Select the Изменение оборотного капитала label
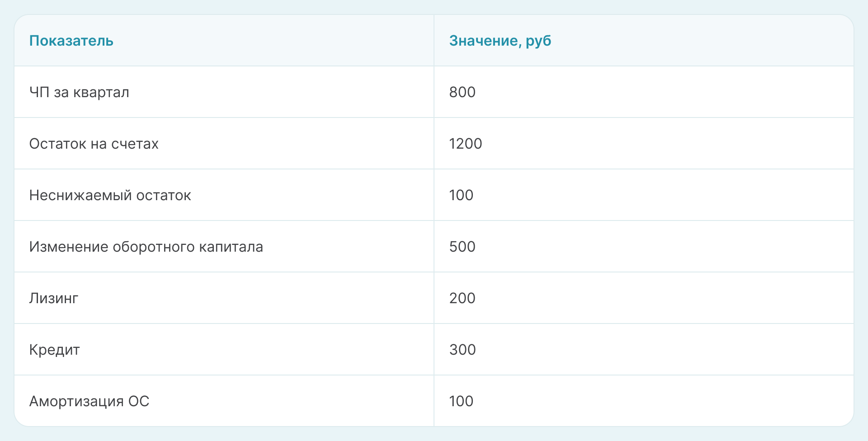This screenshot has width=868, height=441. 146,247
